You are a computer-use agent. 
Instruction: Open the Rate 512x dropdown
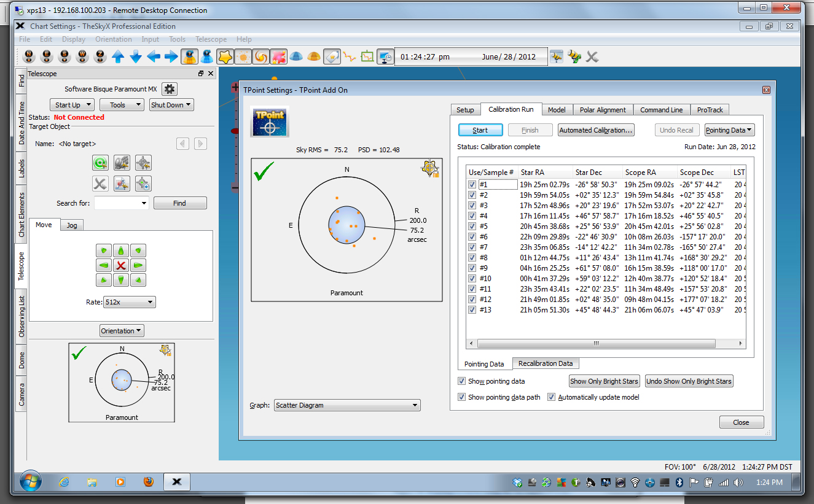click(x=130, y=302)
